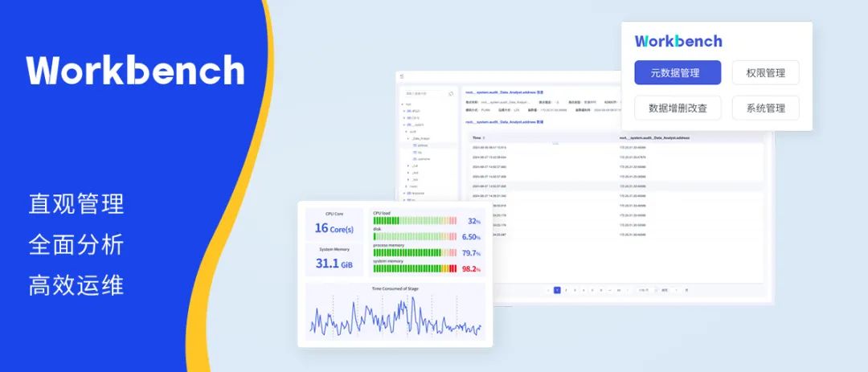Open the 系统管理 module
This screenshot has height=372, width=868.
(766, 108)
